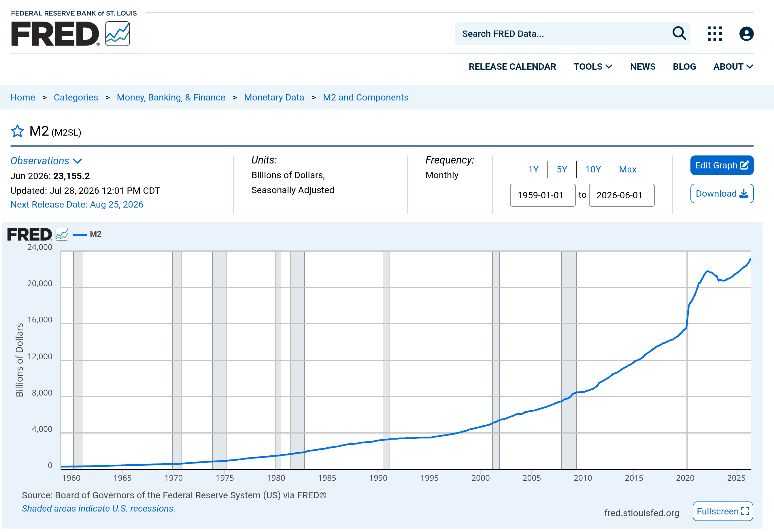774x532 pixels.
Task: Go to the Blog page
Action: pyautogui.click(x=684, y=67)
